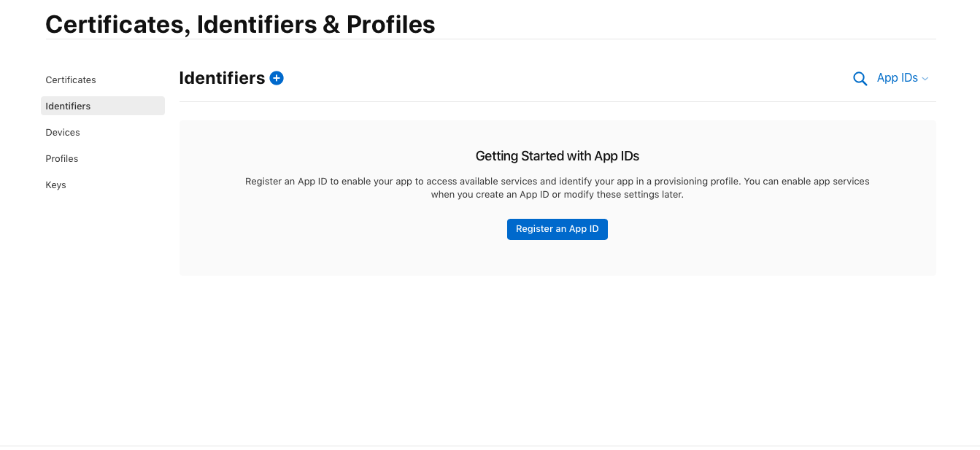
Task: Go to Devices in the sidebar
Action: tap(63, 132)
